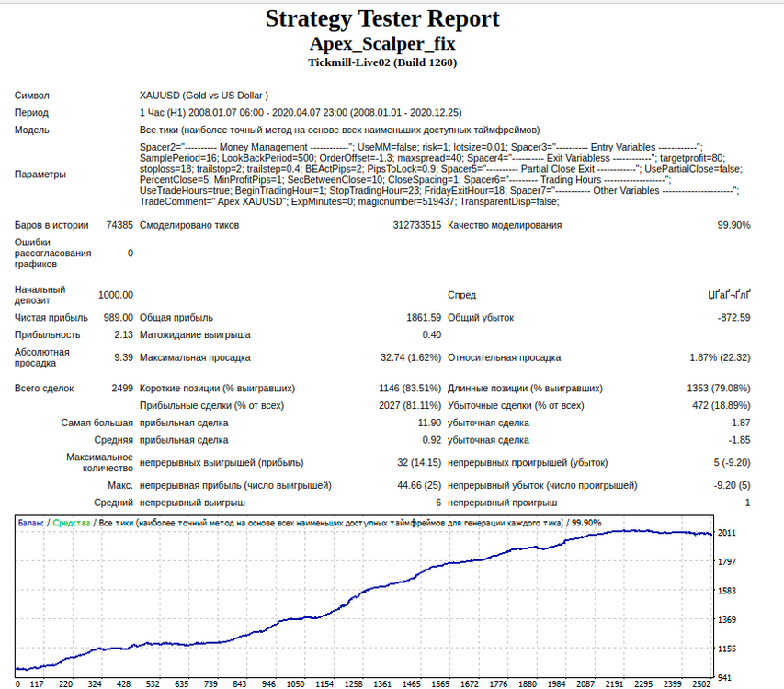Click the "Качество моделирования" label
This screenshot has height=689, width=784.
coord(505,225)
